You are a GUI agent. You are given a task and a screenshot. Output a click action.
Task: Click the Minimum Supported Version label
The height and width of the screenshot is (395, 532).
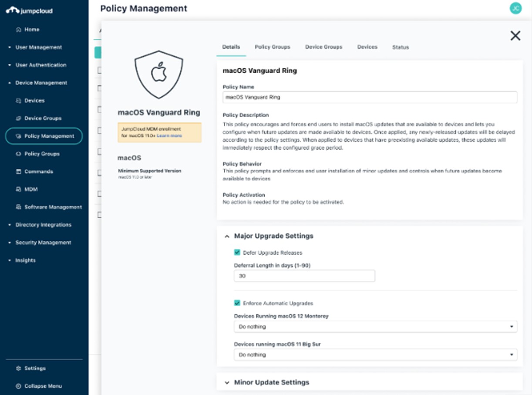pyautogui.click(x=150, y=171)
